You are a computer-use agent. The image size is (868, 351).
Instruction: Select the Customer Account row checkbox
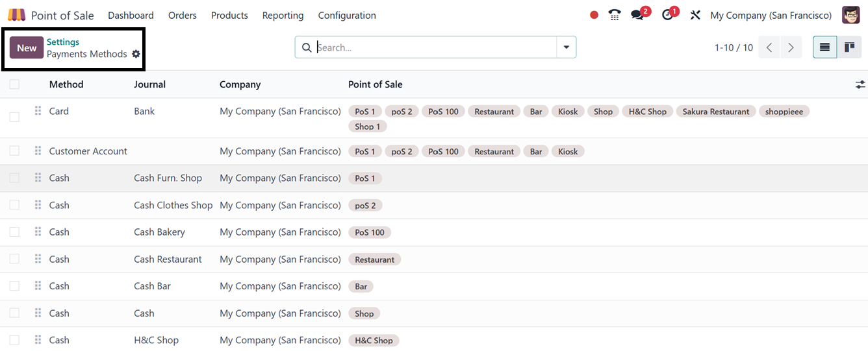(x=14, y=151)
